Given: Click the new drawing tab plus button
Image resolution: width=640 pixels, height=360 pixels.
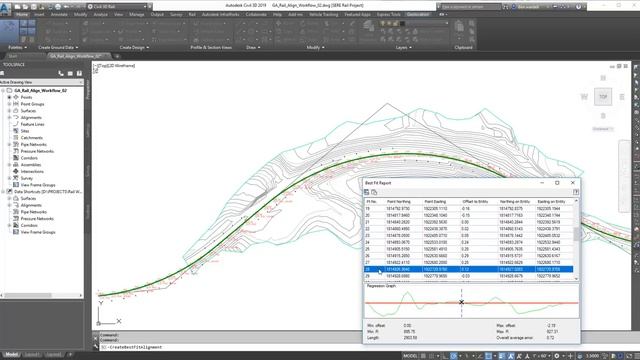Looking at the screenshot, I should coord(117,56).
